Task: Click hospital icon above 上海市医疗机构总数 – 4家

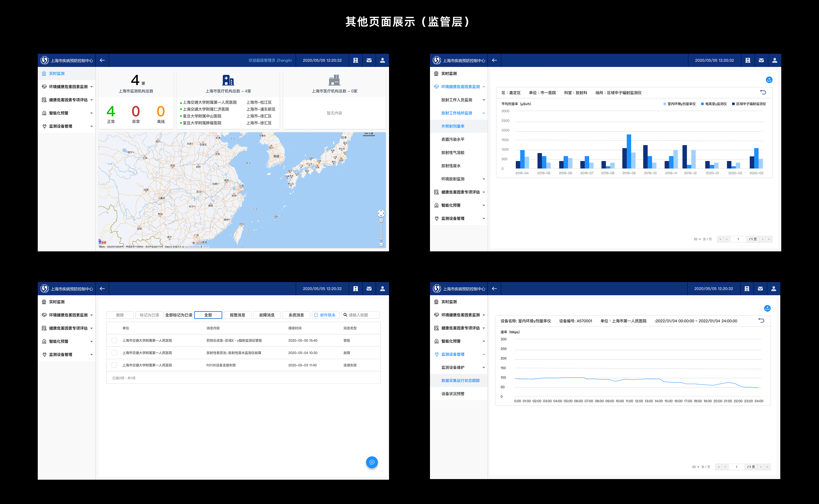Action: 228,80
